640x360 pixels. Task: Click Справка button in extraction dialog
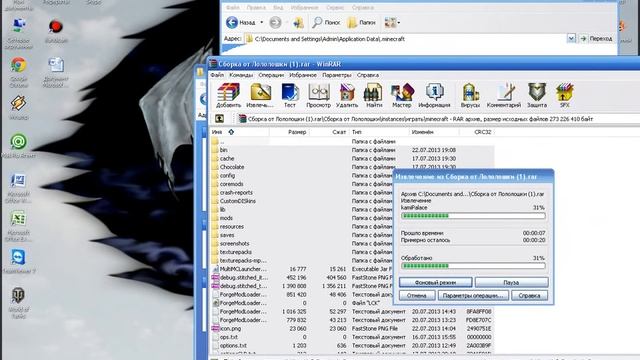pos(529,295)
